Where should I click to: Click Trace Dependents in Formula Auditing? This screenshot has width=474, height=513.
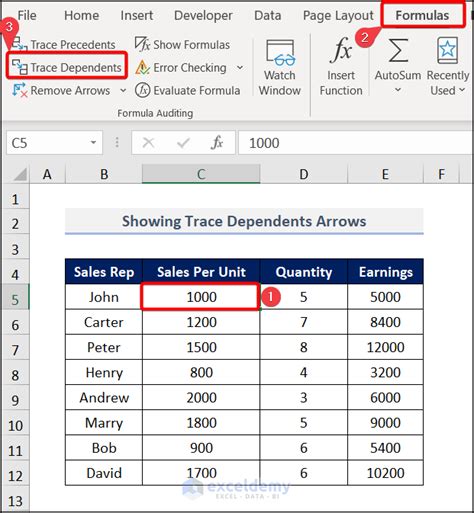[67, 68]
